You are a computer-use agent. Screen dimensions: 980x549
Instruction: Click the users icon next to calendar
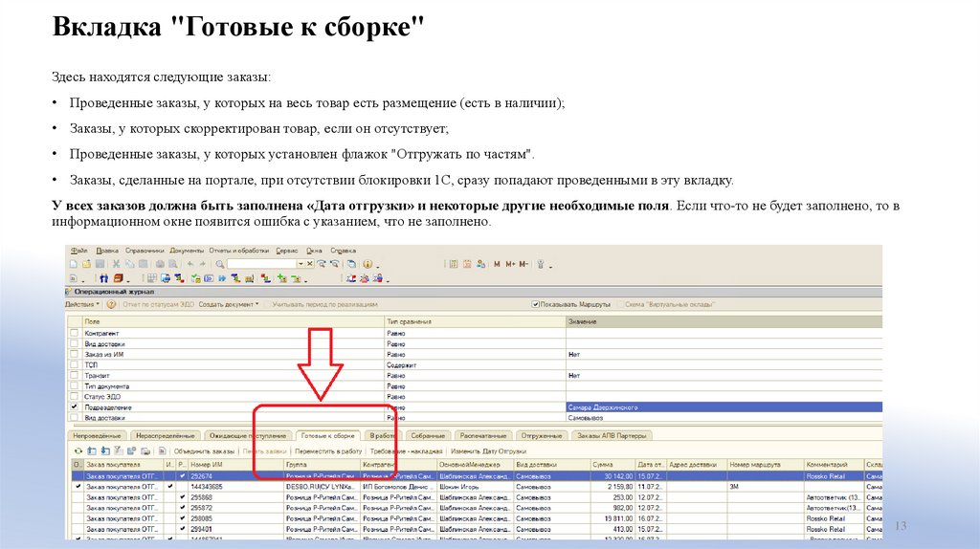(480, 264)
